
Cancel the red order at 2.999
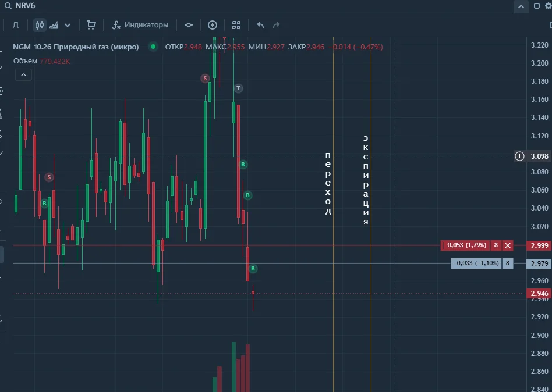pos(508,245)
